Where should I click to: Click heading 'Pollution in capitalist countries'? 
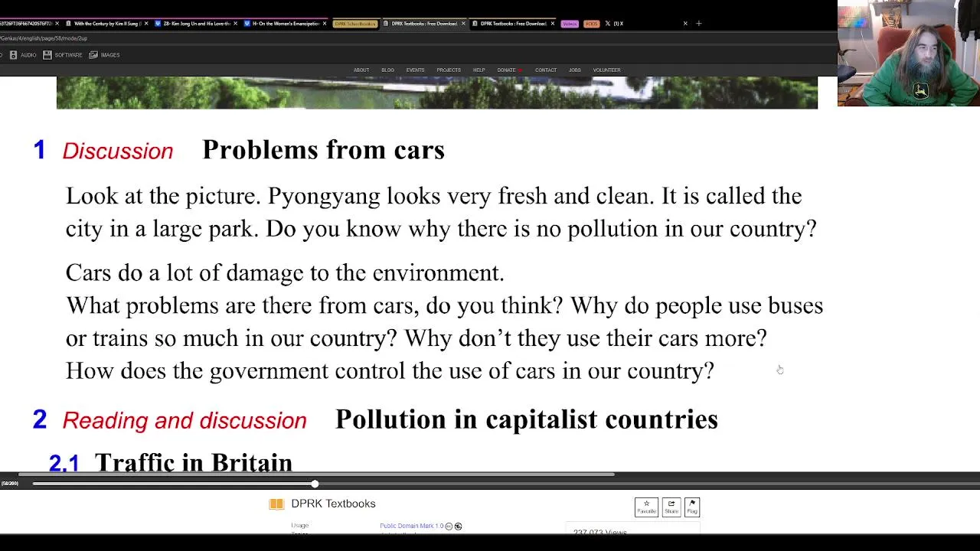click(x=527, y=419)
